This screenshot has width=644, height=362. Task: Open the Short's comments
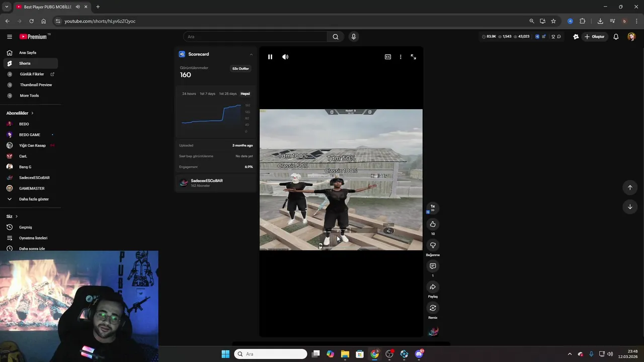[x=433, y=266]
